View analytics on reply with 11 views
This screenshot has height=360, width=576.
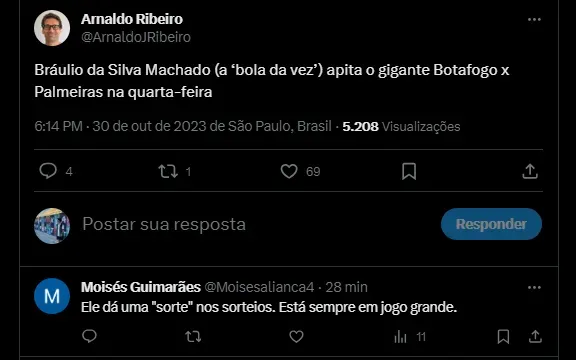coord(400,336)
